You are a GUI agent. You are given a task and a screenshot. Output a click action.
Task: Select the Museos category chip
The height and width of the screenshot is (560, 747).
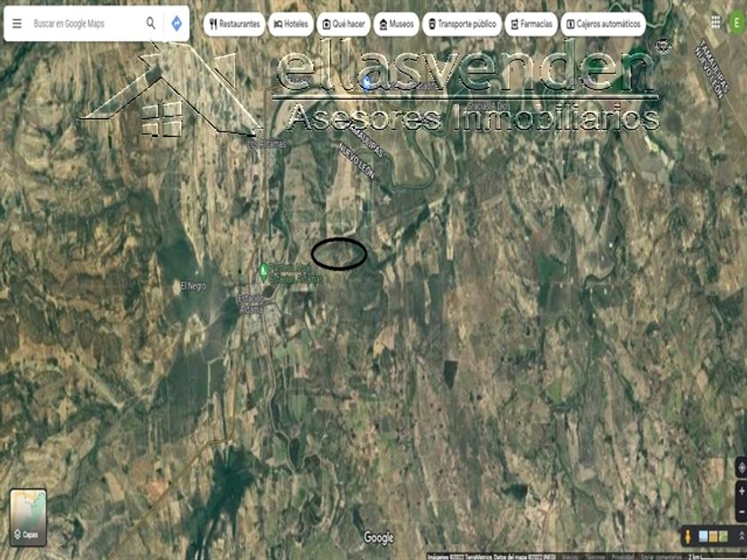(x=397, y=24)
